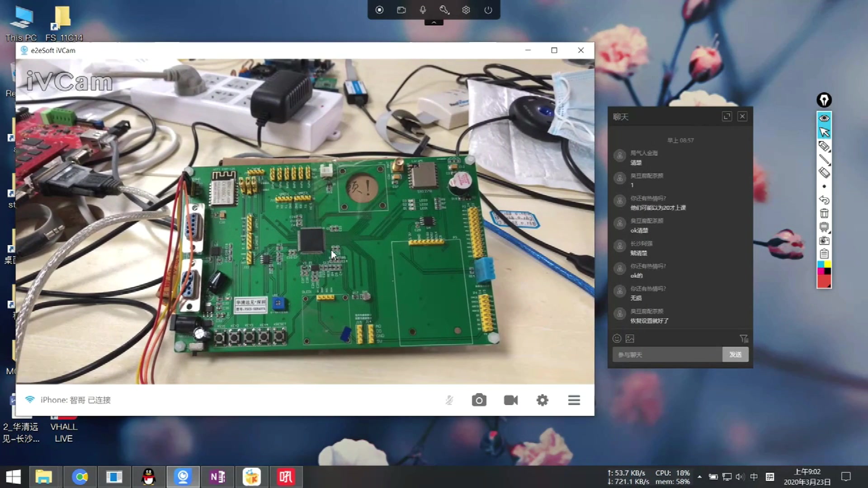Take a photo snapshot in iVCam
The width and height of the screenshot is (868, 488).
(x=479, y=400)
